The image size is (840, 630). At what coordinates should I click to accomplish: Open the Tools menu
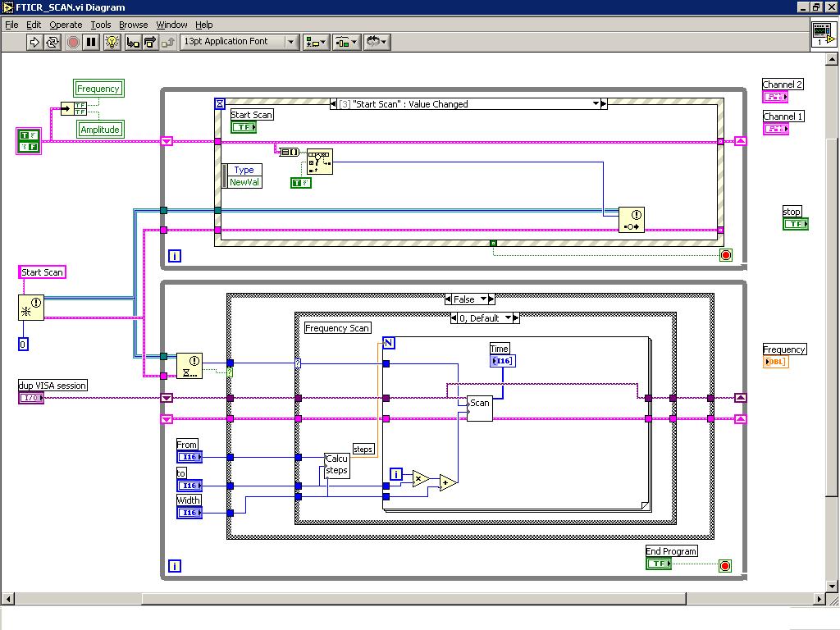(100, 25)
